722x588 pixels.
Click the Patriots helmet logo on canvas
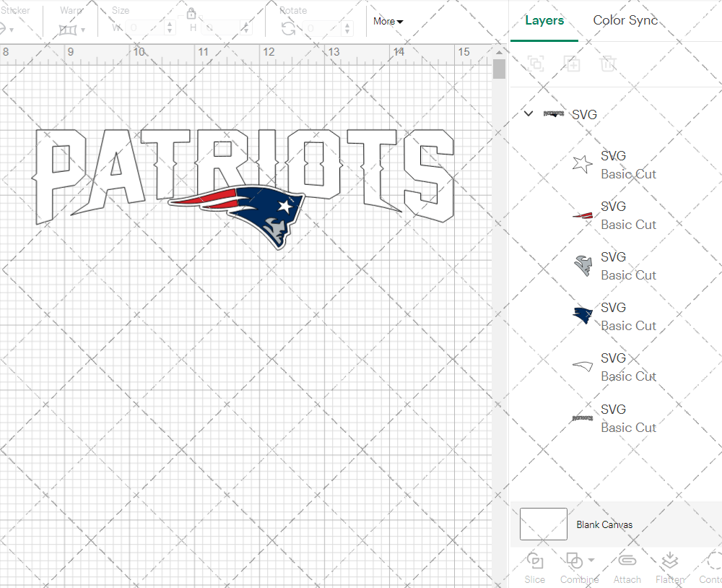[237, 216]
